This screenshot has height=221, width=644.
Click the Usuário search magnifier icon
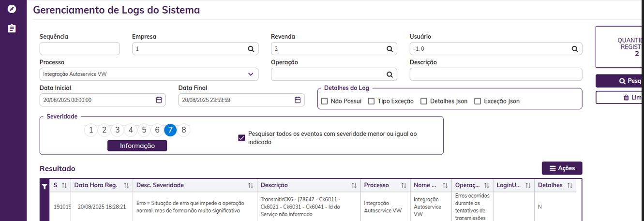tap(575, 49)
